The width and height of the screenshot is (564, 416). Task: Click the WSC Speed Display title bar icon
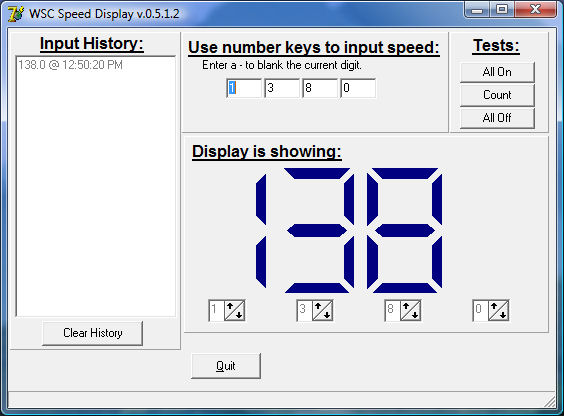click(x=16, y=14)
